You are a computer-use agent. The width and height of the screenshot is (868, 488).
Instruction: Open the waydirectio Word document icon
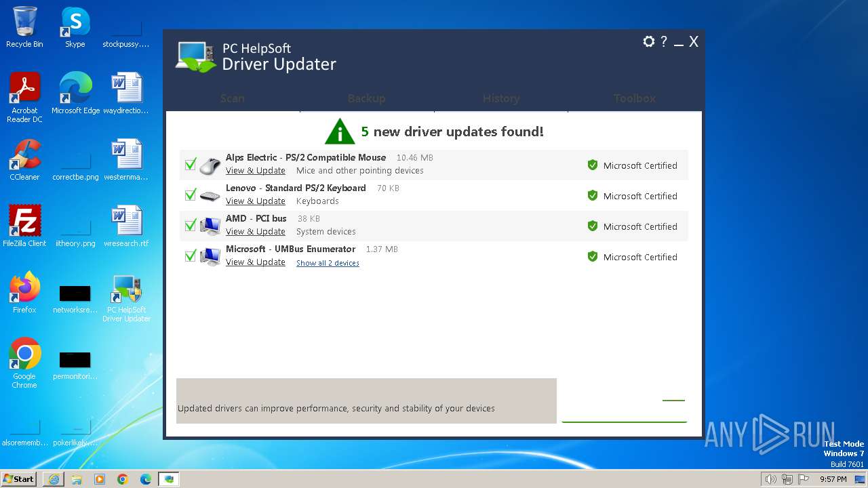point(126,94)
